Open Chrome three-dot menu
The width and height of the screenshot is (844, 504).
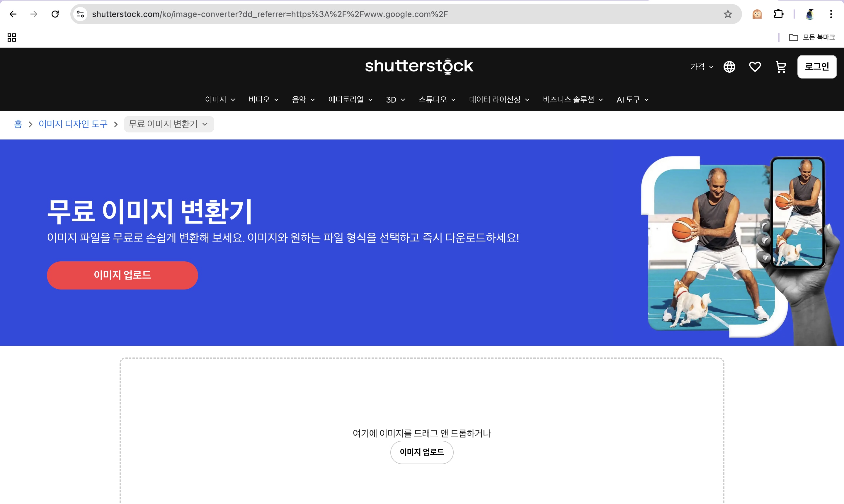831,14
